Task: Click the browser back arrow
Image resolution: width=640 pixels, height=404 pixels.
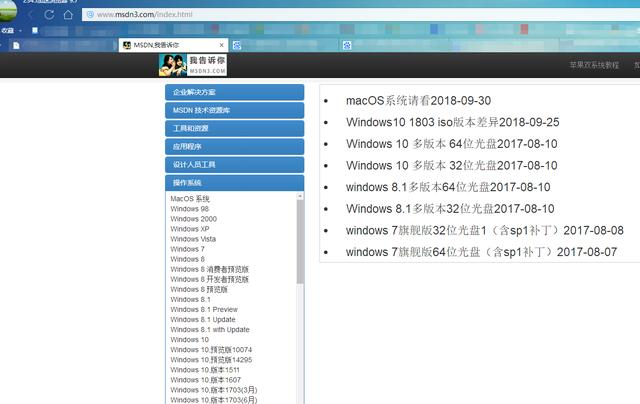Action: click(x=31, y=15)
